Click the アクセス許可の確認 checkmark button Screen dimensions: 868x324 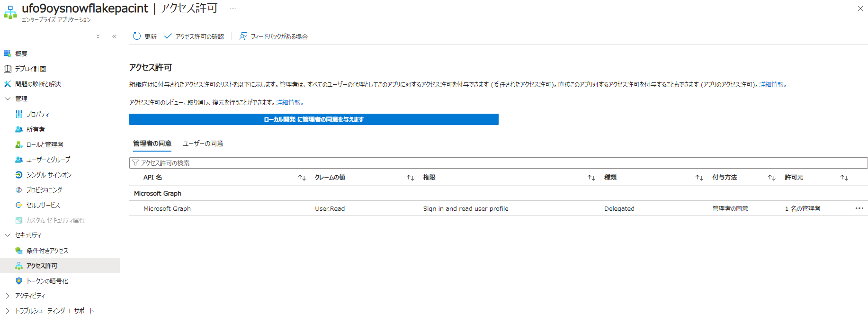coord(194,36)
